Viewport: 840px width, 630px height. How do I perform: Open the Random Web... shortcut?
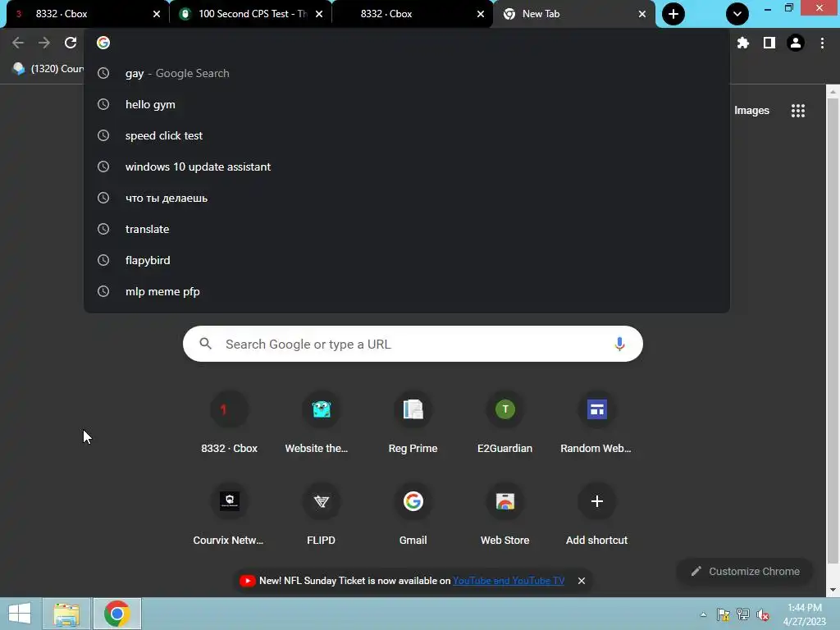(x=596, y=423)
